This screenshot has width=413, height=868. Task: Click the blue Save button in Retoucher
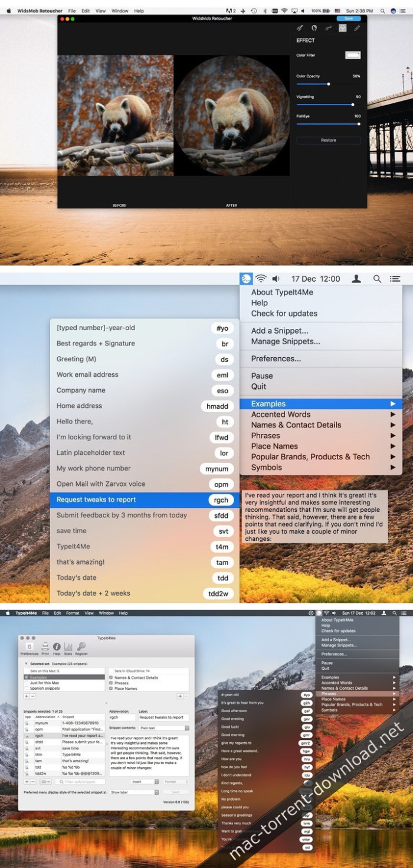tap(349, 19)
